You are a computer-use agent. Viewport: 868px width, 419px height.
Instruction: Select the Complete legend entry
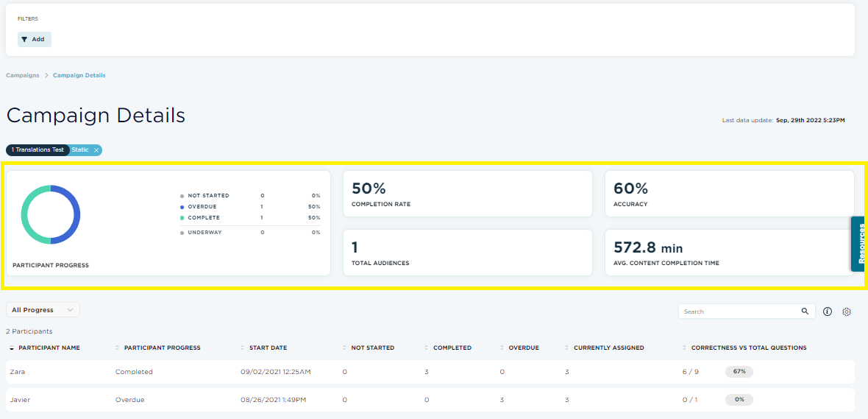point(250,218)
